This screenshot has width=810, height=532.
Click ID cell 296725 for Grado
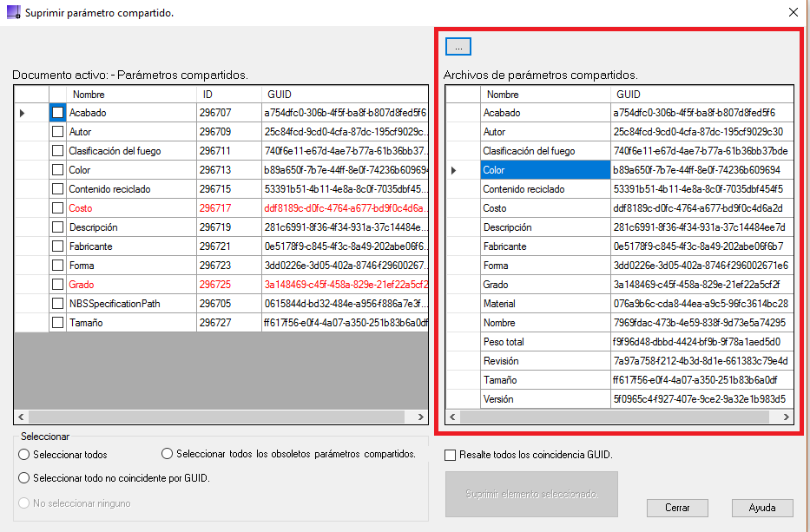[x=229, y=285]
